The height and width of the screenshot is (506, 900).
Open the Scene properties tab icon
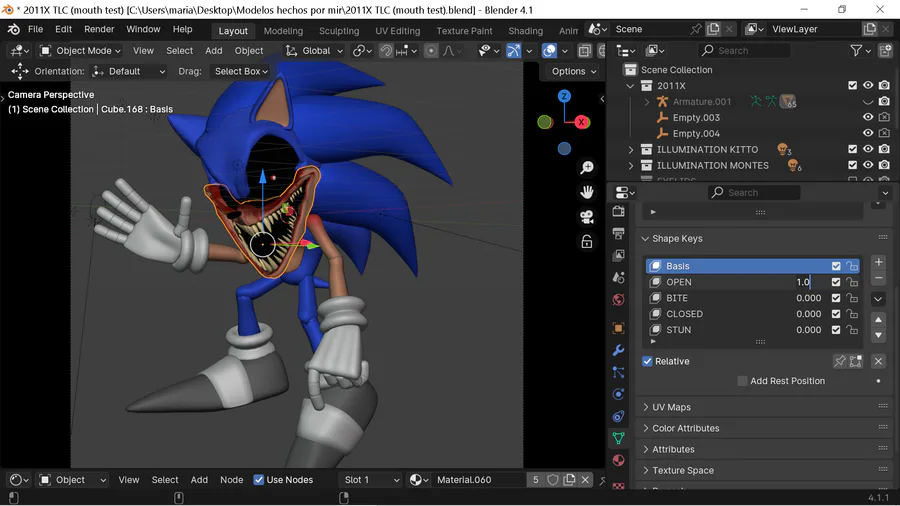[x=618, y=278]
